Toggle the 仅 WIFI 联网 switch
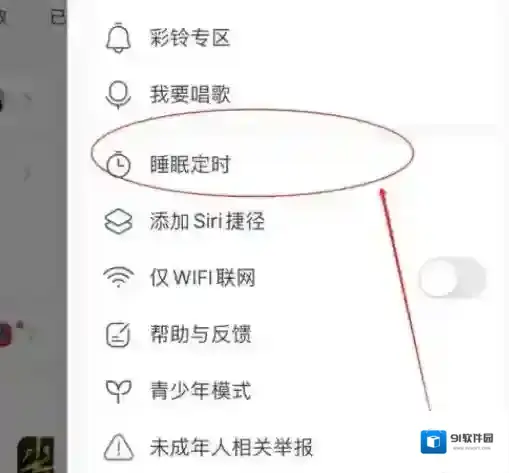Screen dimensions: 509x473 [x=452, y=277]
